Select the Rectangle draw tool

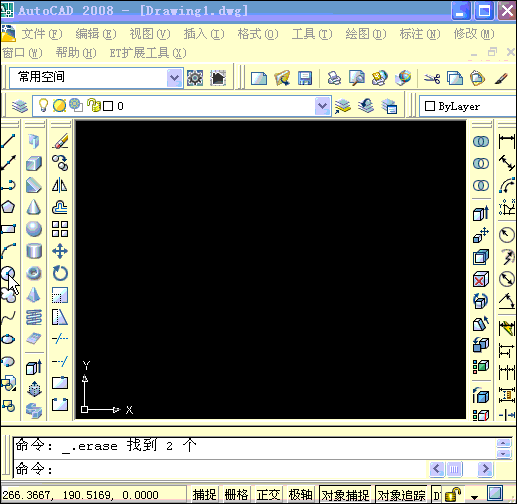(8, 229)
